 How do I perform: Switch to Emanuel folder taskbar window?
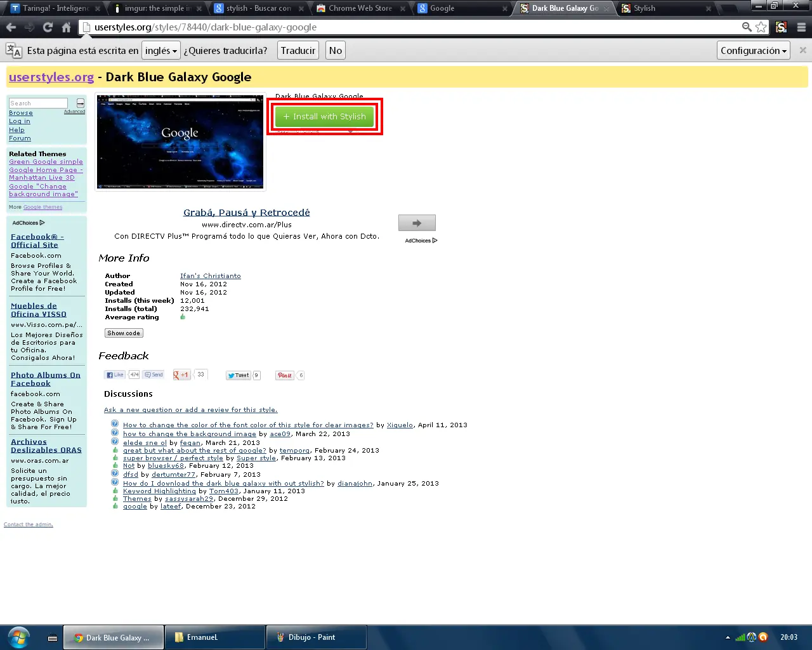tap(215, 637)
